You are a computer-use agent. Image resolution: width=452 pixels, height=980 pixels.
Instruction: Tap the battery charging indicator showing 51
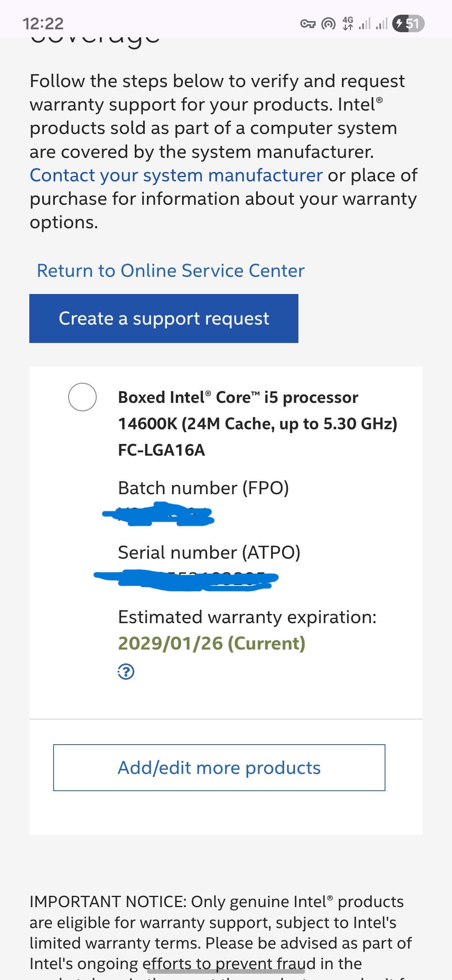click(x=408, y=23)
